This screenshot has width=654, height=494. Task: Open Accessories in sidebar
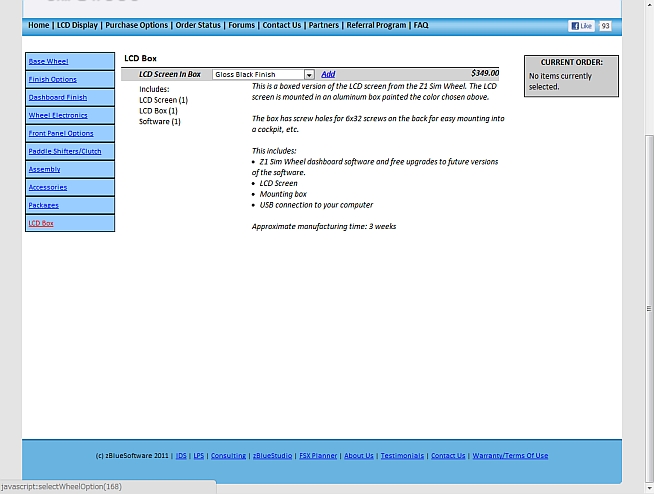coord(48,187)
